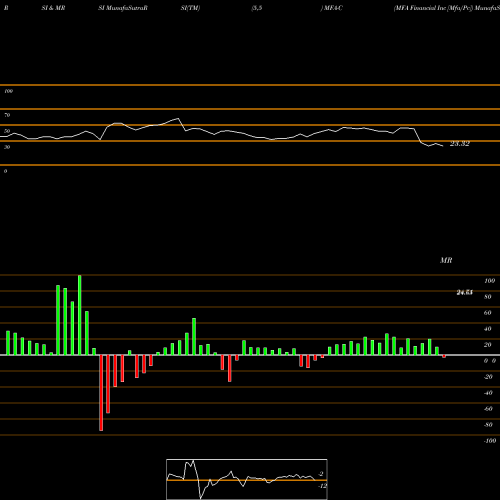This screenshot has width=500, height=500.
Task: Click the MR axis label -40
Action: (x=488, y=393)
